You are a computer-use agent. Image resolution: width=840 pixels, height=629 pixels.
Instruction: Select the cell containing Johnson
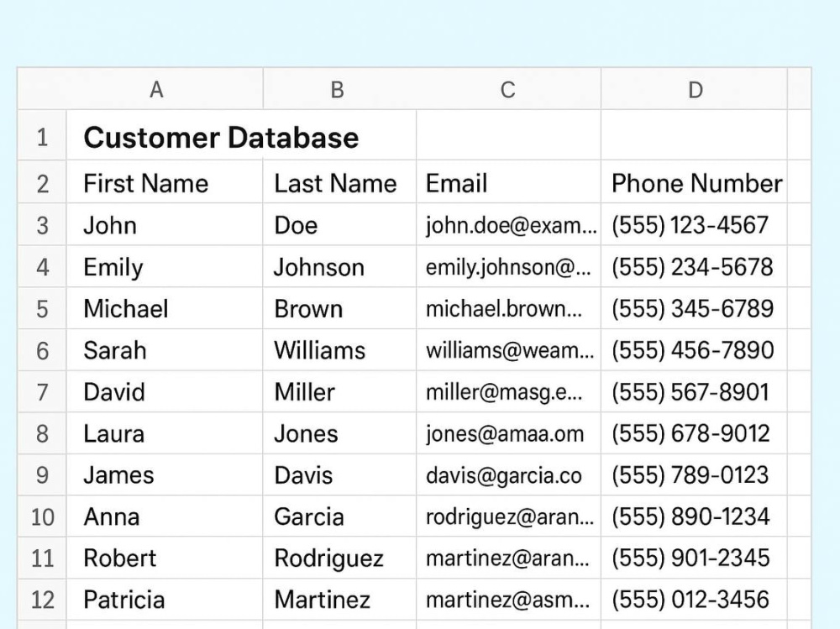click(x=339, y=266)
